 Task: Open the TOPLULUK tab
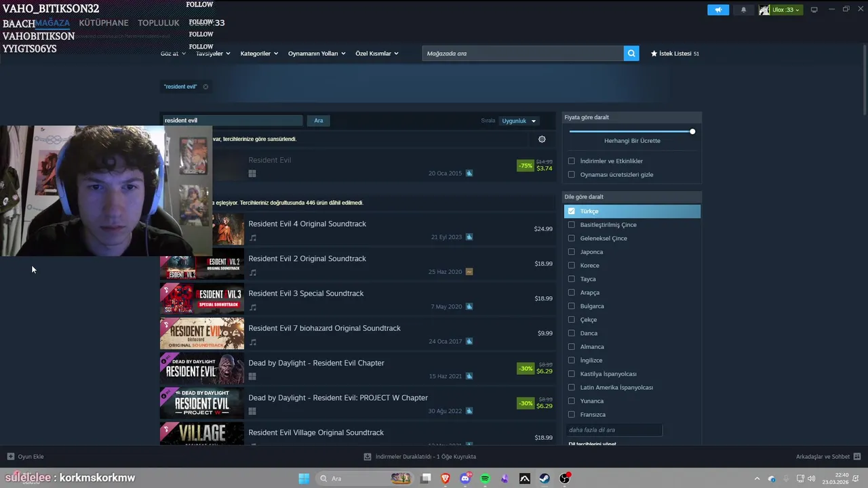(x=159, y=23)
